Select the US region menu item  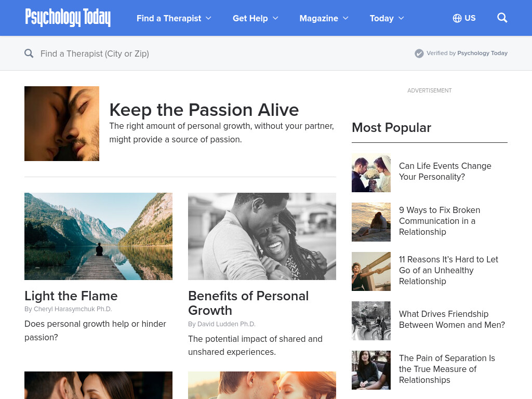[x=464, y=18]
